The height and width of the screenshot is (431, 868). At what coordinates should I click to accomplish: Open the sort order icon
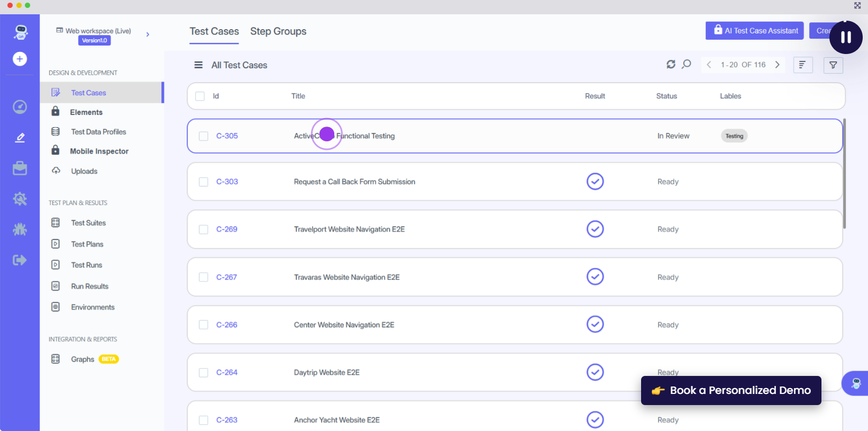(802, 65)
